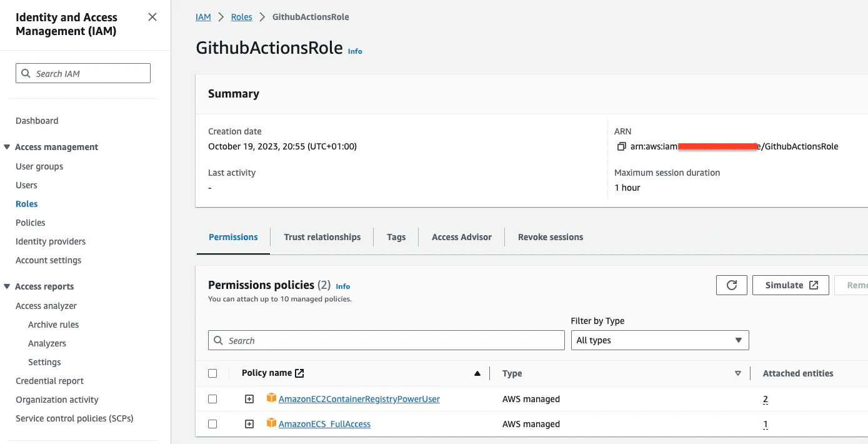
Task: Click the policy icon beside AmazonECS_FullAccess
Action: pyautogui.click(x=271, y=423)
